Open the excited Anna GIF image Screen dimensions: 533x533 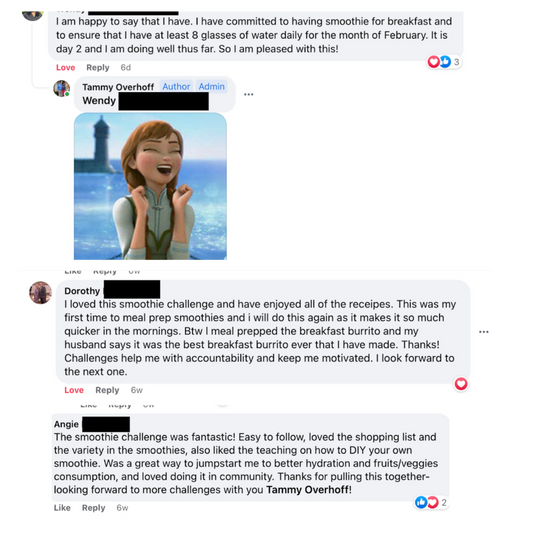coord(150,186)
